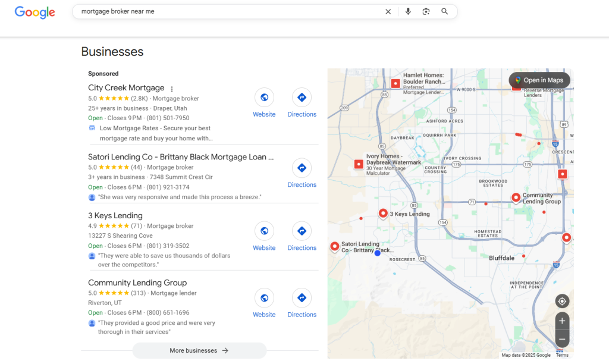Viewport: 609px width, 364px height.
Task: Click Directions label for Community Lending Group
Action: point(302,315)
